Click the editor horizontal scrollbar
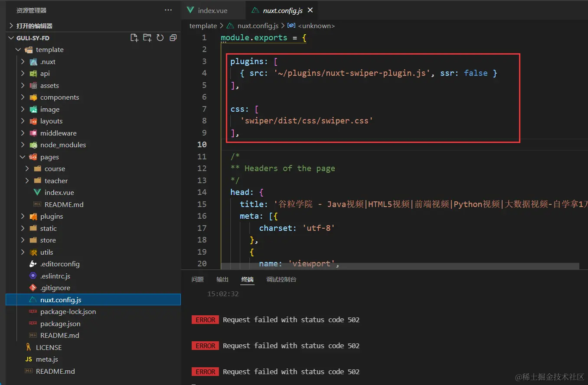Image resolution: width=588 pixels, height=385 pixels. coord(400,265)
